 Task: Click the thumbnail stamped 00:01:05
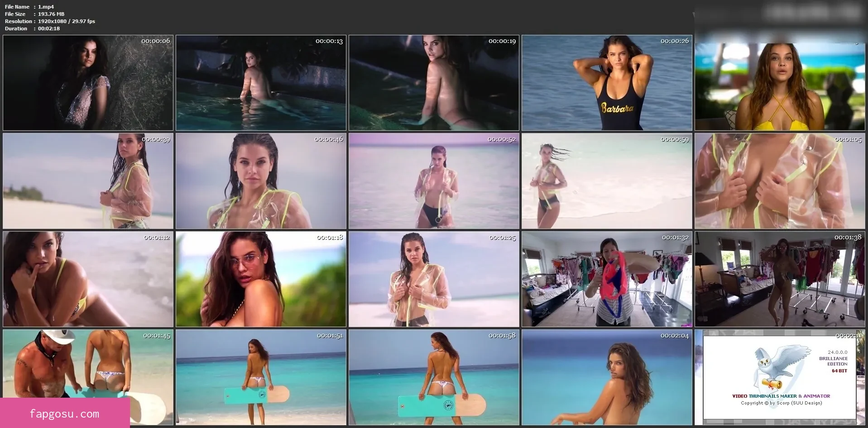click(780, 181)
